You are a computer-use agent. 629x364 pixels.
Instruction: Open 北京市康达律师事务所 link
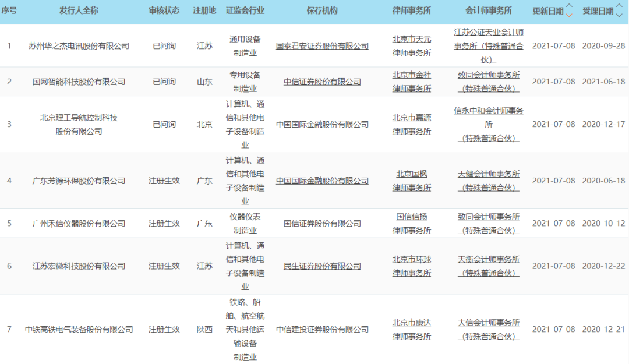[412, 330]
